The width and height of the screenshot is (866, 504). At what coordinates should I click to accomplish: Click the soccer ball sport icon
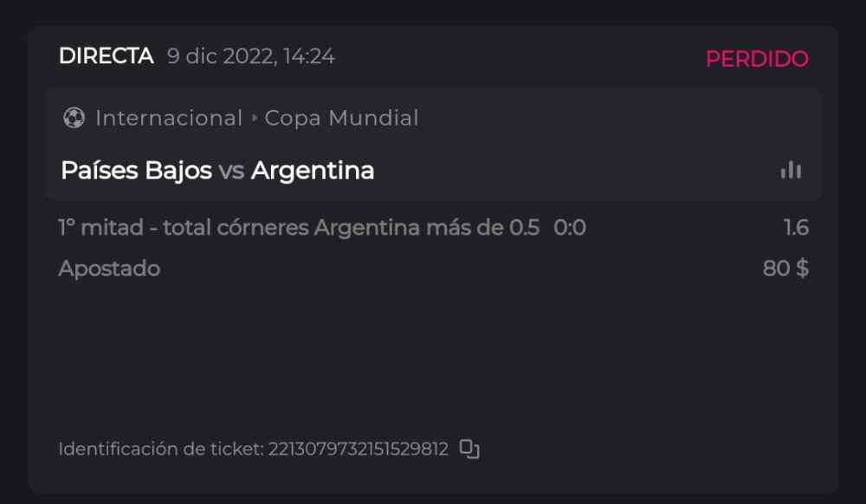tap(74, 118)
